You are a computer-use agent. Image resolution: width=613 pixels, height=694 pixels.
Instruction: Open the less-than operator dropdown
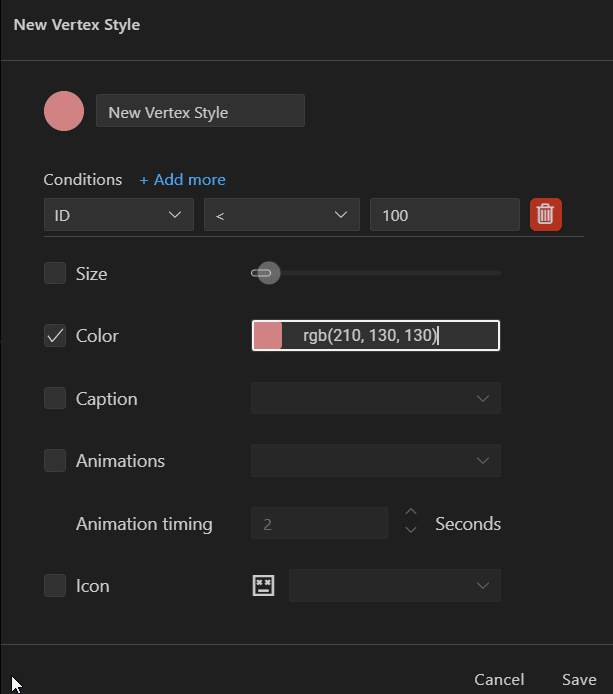(281, 215)
